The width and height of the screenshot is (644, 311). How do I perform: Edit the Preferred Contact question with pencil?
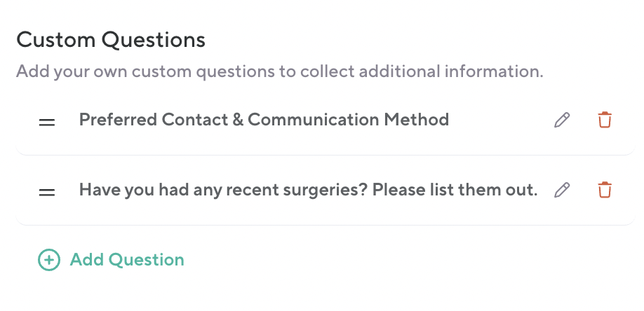click(x=562, y=120)
